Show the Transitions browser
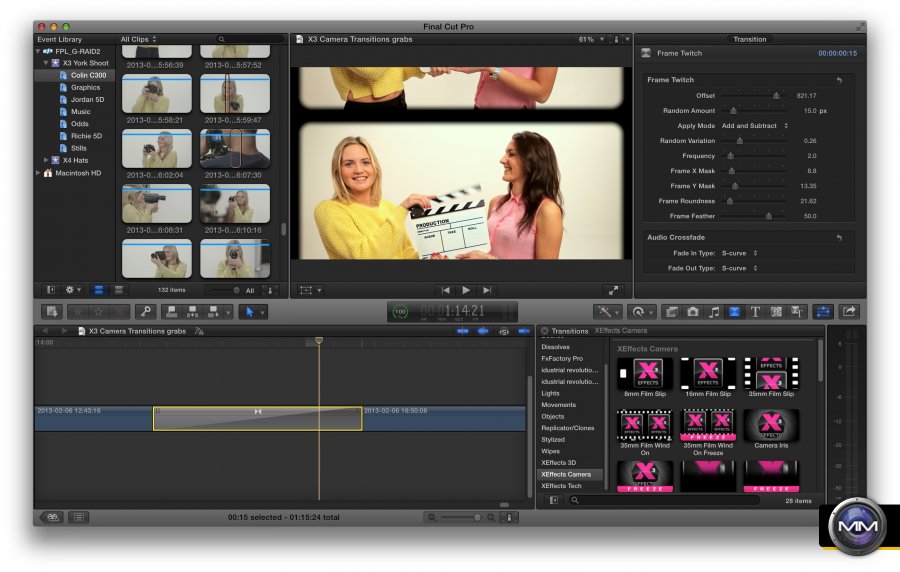 [x=735, y=312]
